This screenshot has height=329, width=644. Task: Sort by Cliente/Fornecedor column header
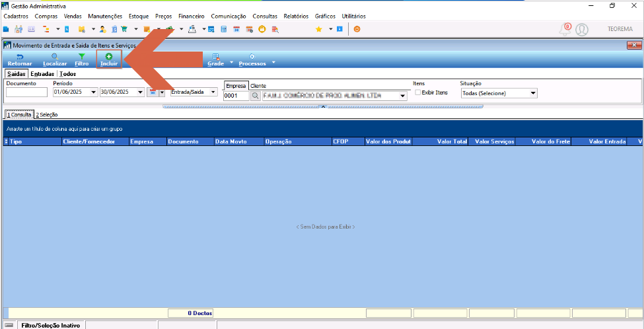click(x=94, y=141)
